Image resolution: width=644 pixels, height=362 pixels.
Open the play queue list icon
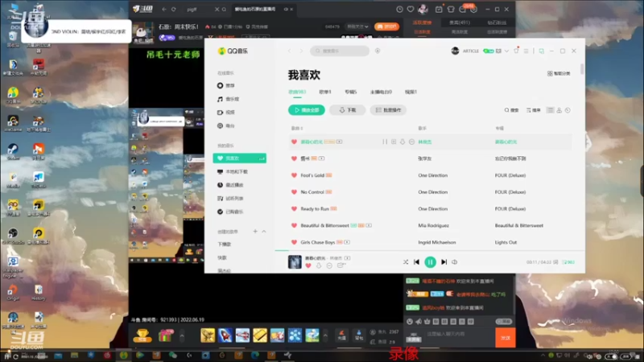tap(569, 262)
